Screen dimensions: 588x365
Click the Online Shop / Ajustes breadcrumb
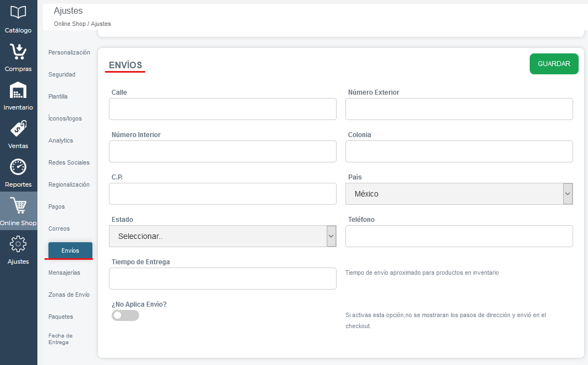[82, 24]
